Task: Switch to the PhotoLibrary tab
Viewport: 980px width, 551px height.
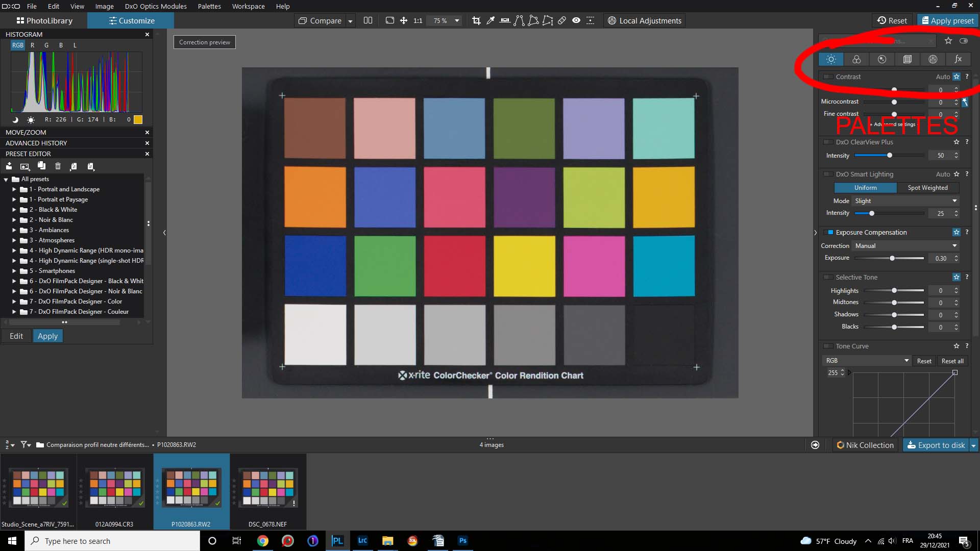Action: (44, 20)
